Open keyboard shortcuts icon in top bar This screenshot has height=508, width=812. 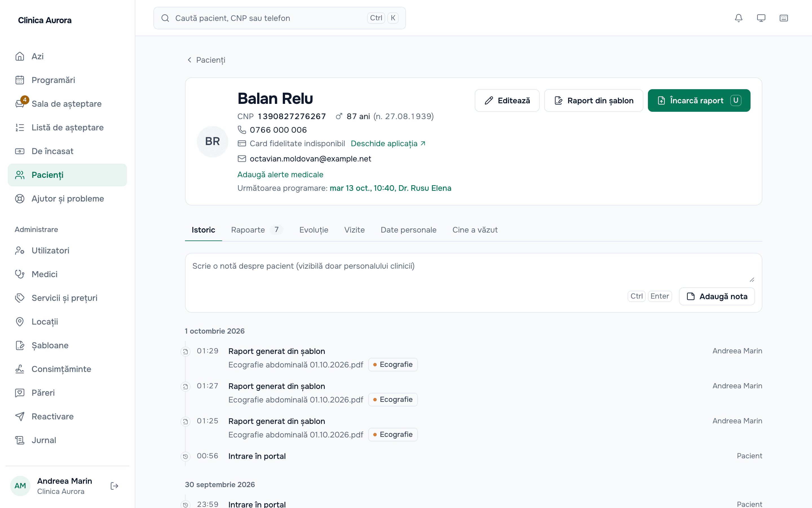(784, 18)
